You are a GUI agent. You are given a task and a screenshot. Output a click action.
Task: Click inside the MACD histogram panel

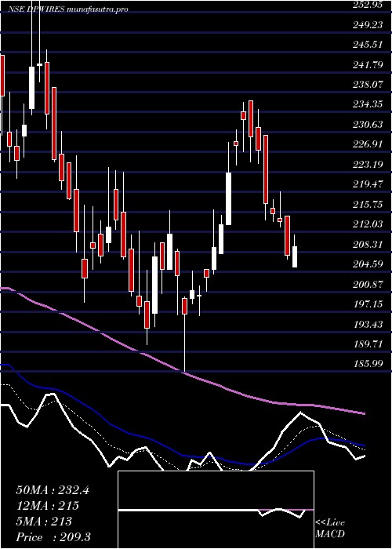point(216,510)
